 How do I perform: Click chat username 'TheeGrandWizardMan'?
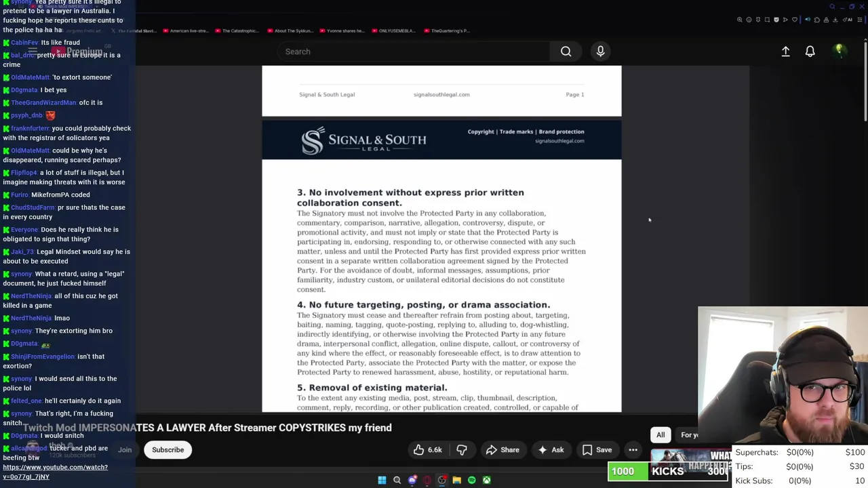[43, 102]
